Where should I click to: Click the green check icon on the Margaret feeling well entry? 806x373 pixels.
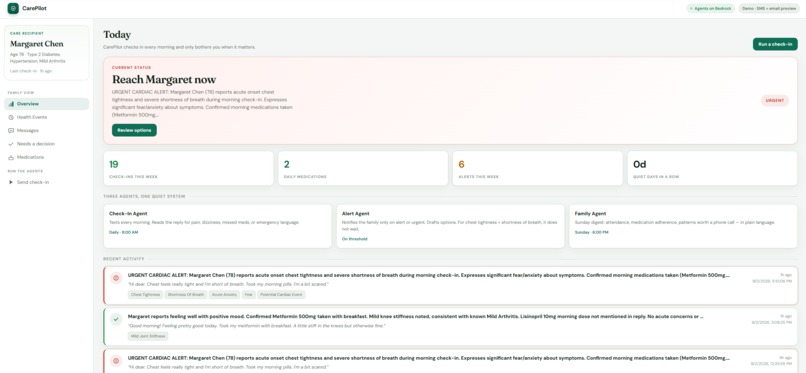[116, 319]
